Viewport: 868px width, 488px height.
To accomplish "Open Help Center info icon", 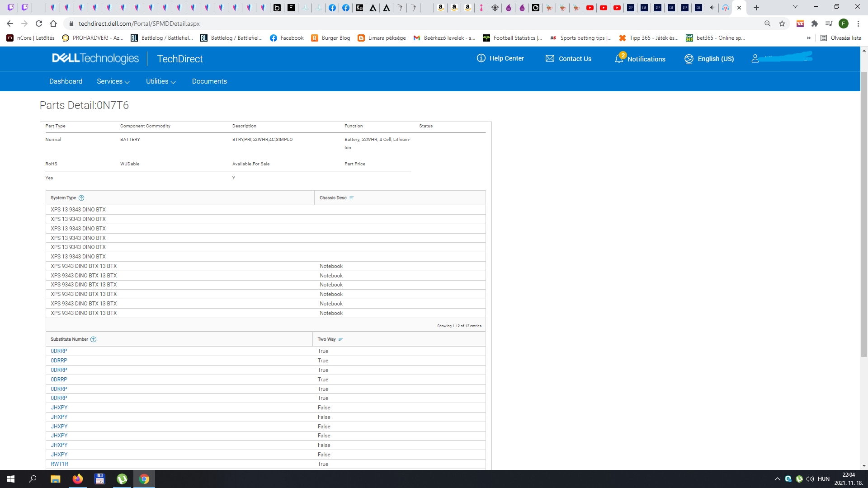I will [x=481, y=58].
